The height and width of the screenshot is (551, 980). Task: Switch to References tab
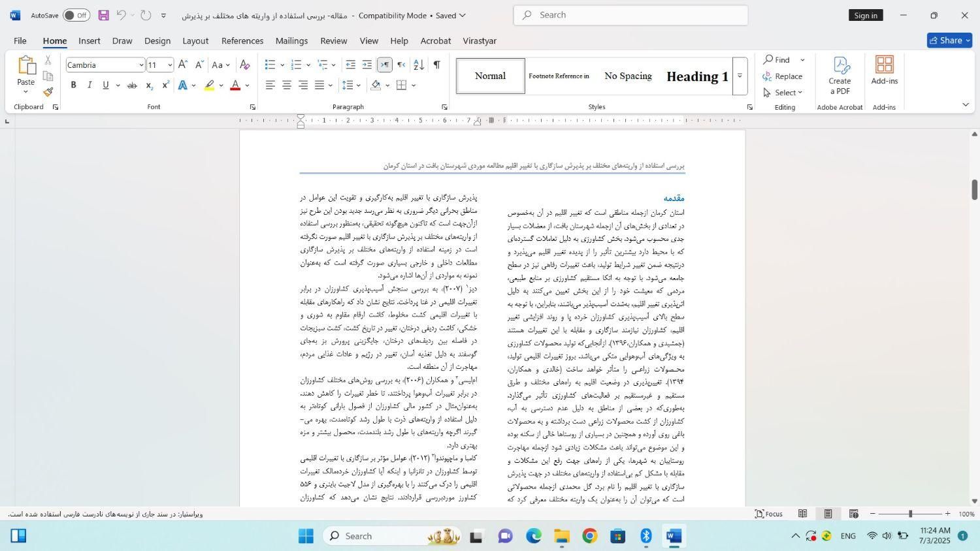(242, 40)
